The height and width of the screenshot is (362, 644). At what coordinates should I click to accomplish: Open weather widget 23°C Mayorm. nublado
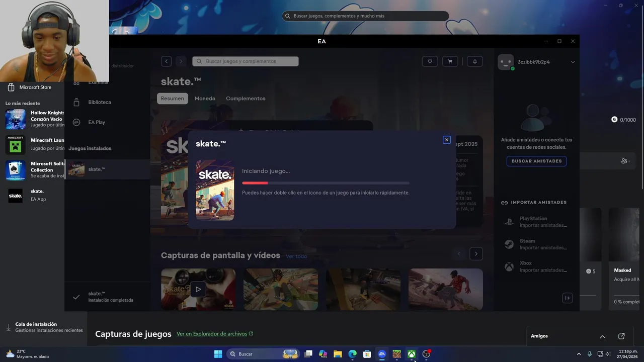[28, 354]
